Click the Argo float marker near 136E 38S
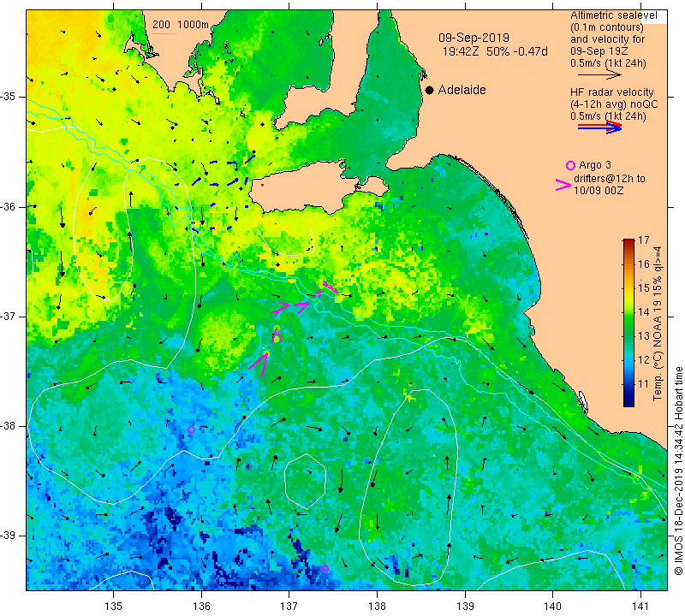The height and width of the screenshot is (616, 685). [x=191, y=430]
